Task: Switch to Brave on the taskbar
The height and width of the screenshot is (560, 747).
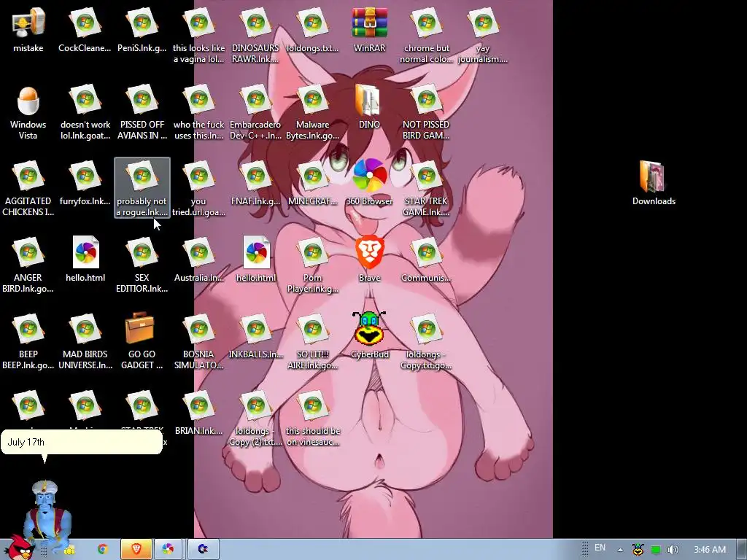Action: pos(136,549)
